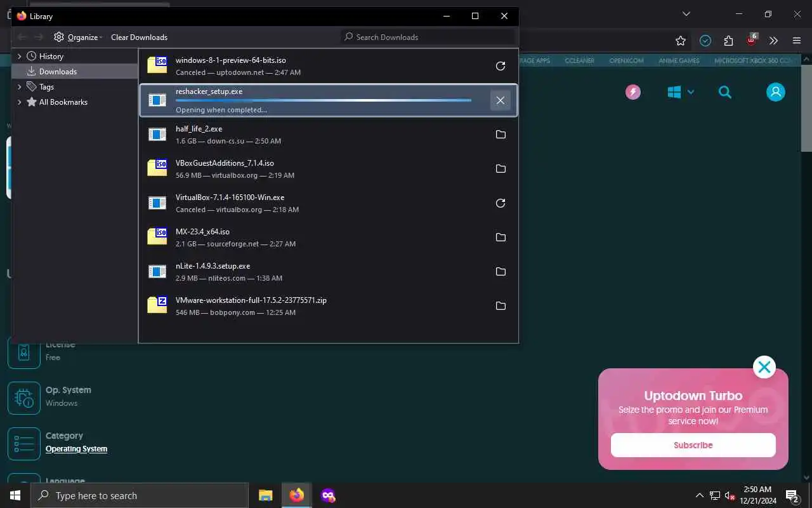
Task: Click the taskbar search box
Action: coord(140,495)
